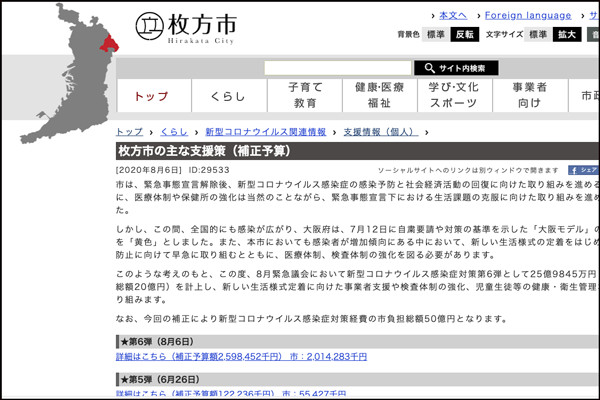This screenshot has height=400, width=600.
Task: Open the 子育て 教育 navigation tab
Action: pyautogui.click(x=305, y=96)
